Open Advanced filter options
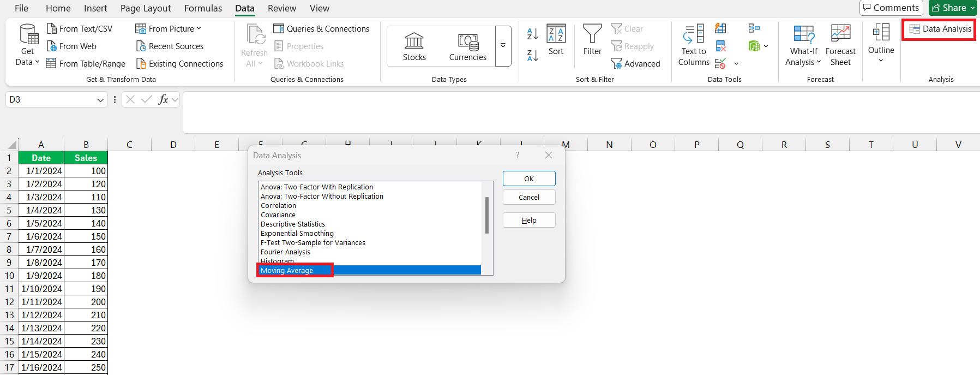Image resolution: width=980 pixels, height=375 pixels. pos(635,64)
